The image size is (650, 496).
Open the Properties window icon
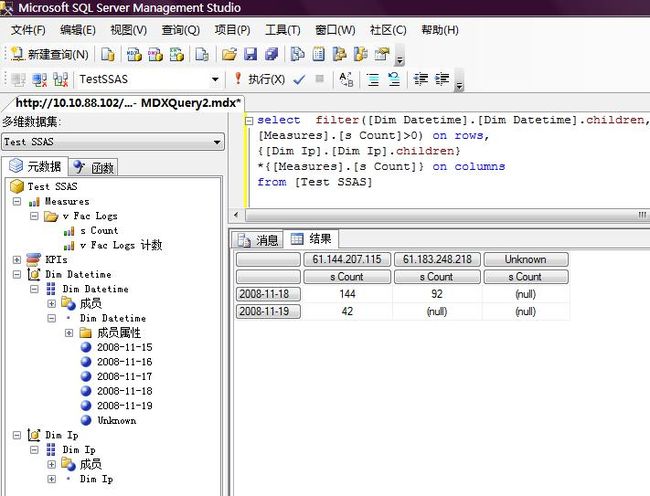[x=382, y=54]
